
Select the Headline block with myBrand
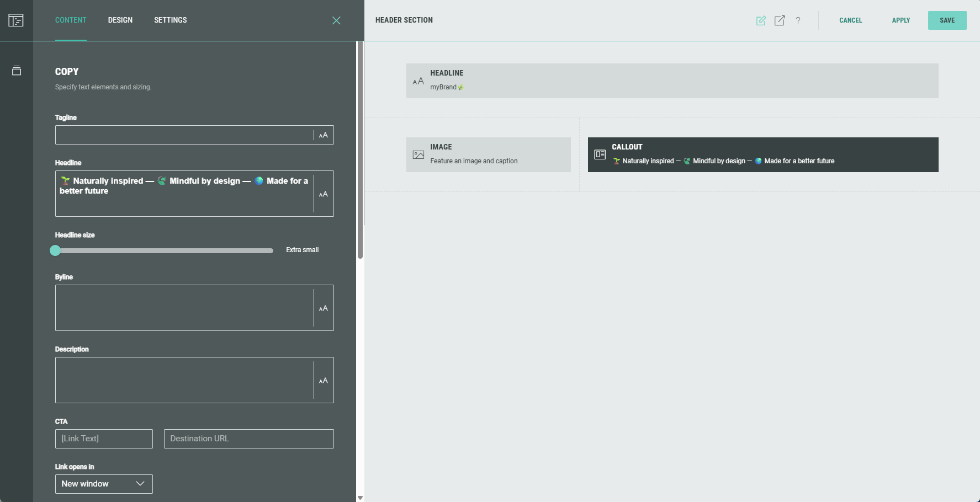click(672, 81)
